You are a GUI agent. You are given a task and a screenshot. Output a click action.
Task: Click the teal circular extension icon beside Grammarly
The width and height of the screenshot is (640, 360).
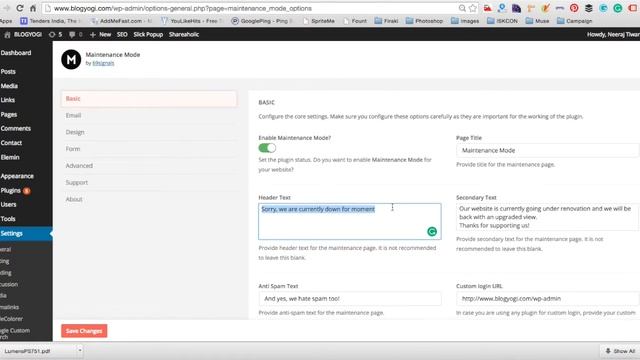603,8
